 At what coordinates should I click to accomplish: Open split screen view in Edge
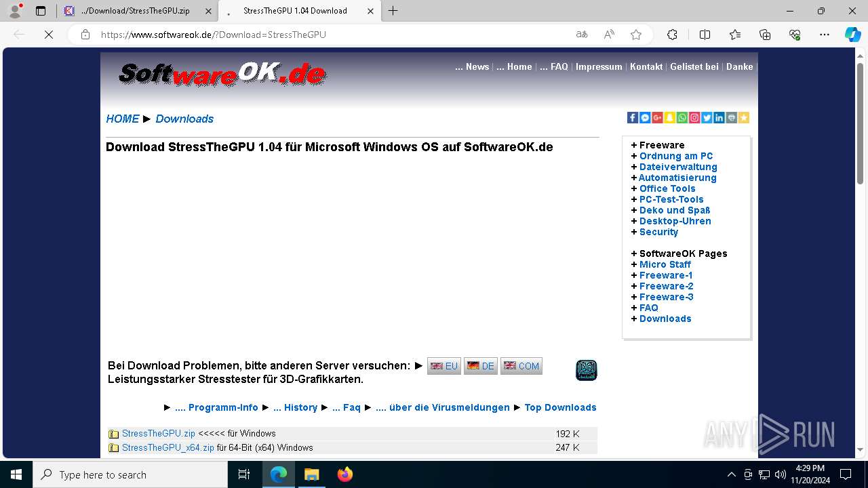(x=705, y=35)
